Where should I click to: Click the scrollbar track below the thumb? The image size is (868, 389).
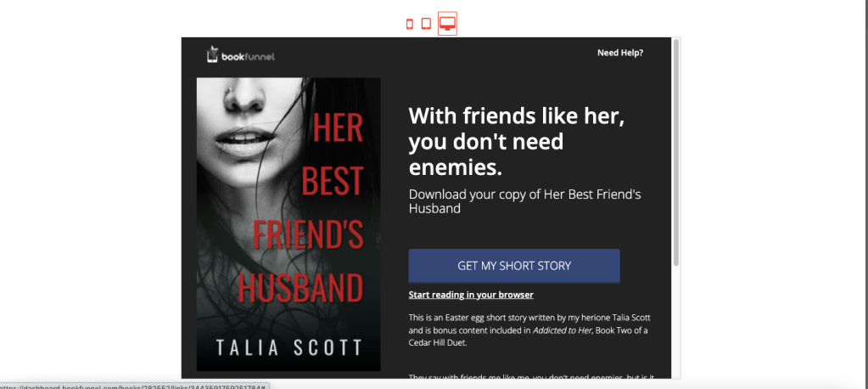pos(675,323)
